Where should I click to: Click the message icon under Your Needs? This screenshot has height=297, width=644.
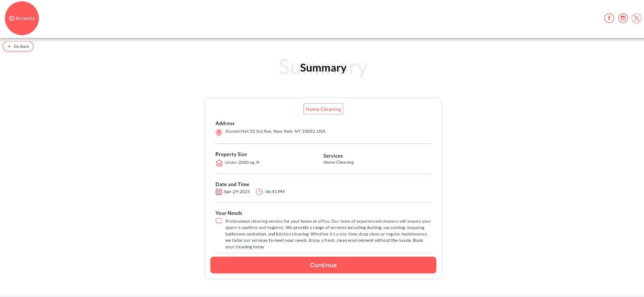coord(219,221)
